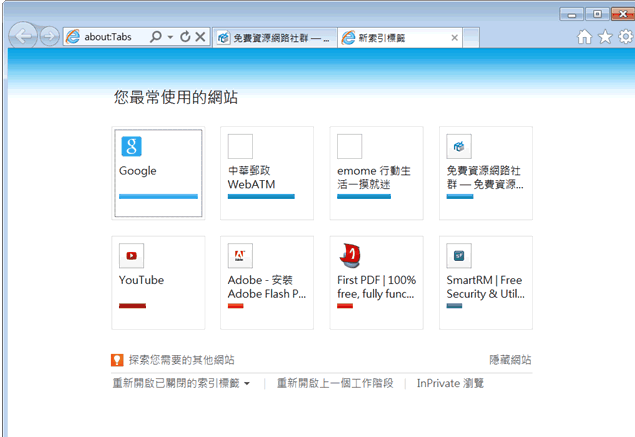Minimize the browser window
This screenshot has width=635, height=437.
[x=571, y=15]
